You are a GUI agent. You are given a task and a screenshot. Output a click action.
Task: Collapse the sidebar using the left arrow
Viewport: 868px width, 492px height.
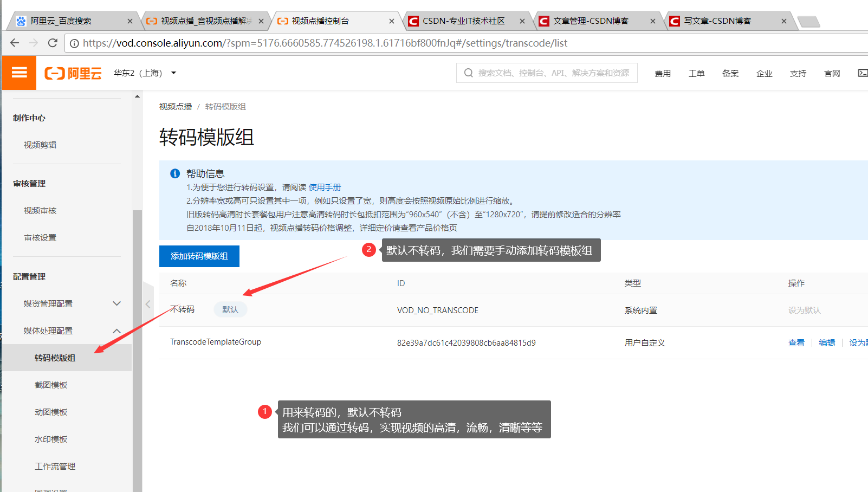click(x=148, y=304)
